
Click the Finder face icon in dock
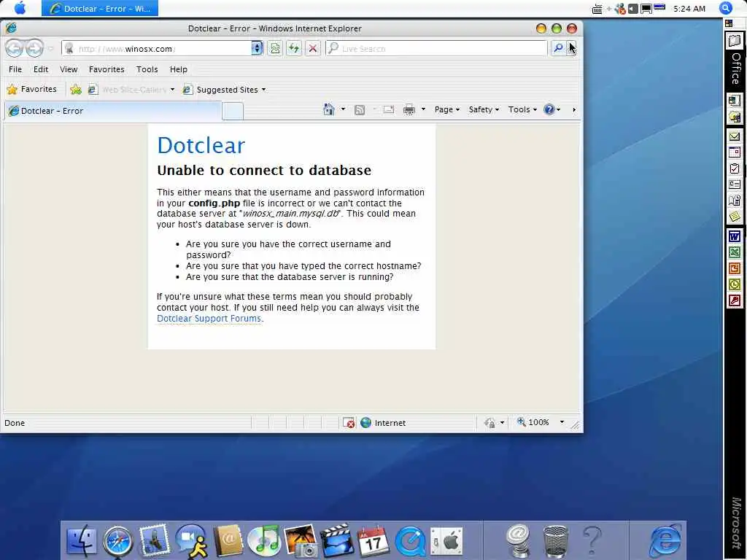pos(82,542)
